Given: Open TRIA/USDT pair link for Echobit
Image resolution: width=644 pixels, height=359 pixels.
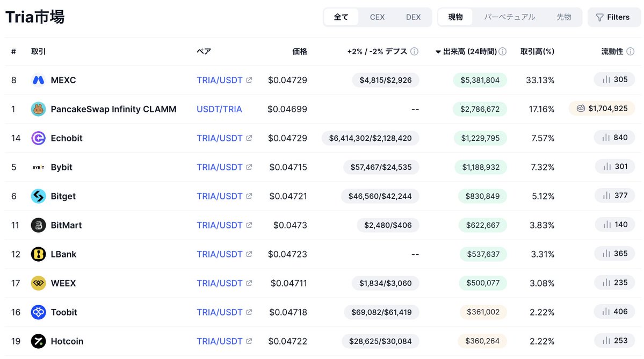Looking at the screenshot, I should (219, 138).
